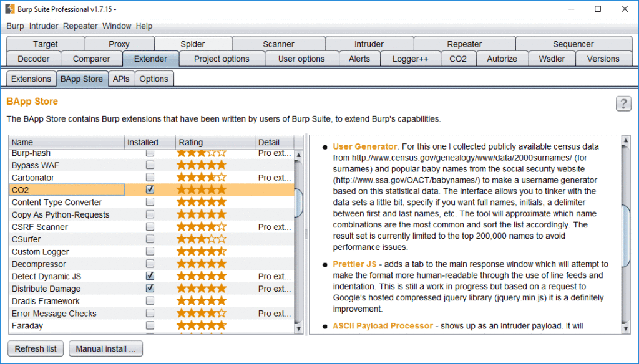Image resolution: width=639 pixels, height=364 pixels.
Task: Select the Dradis Framework row
Action: (152, 301)
